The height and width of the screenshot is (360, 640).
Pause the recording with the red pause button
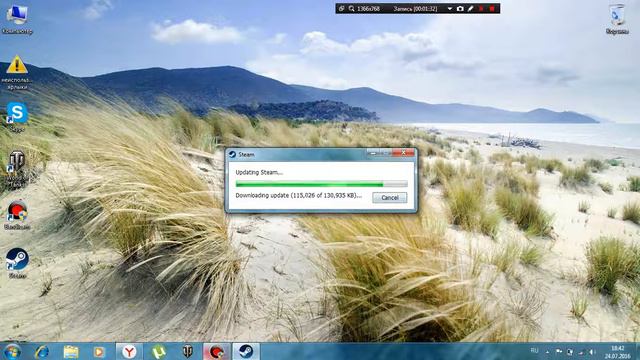pos(481,9)
